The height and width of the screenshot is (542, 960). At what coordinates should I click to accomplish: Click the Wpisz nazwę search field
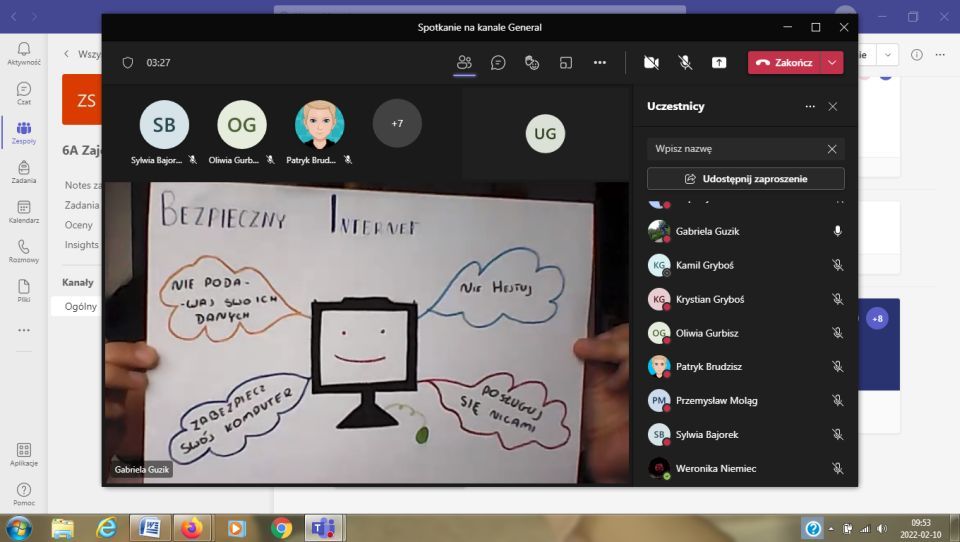pos(735,149)
